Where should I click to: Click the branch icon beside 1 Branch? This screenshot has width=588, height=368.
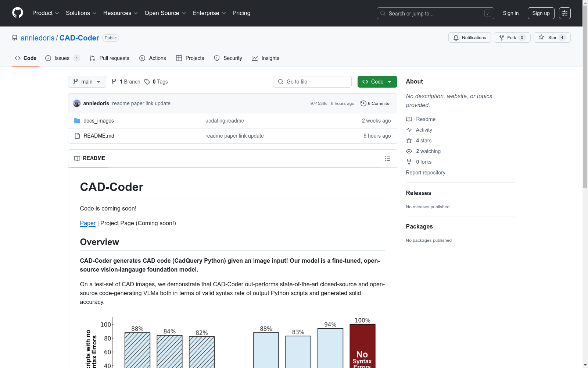tap(114, 82)
